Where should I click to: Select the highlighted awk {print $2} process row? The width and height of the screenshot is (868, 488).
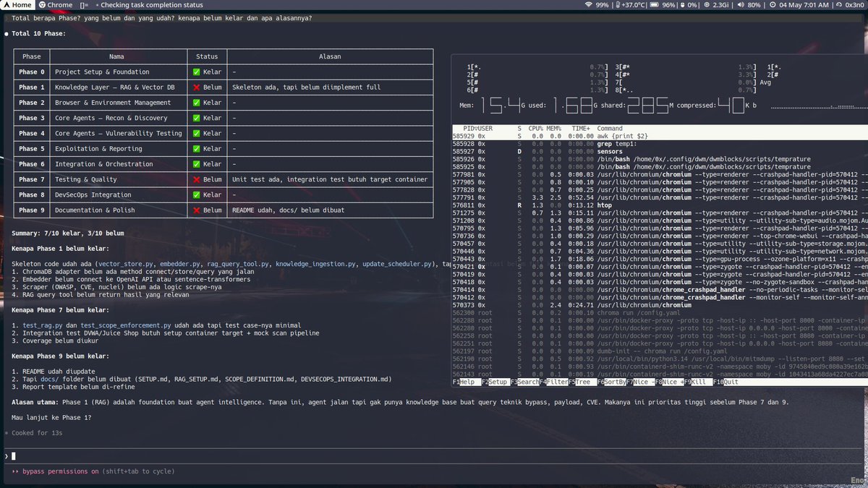[660, 136]
